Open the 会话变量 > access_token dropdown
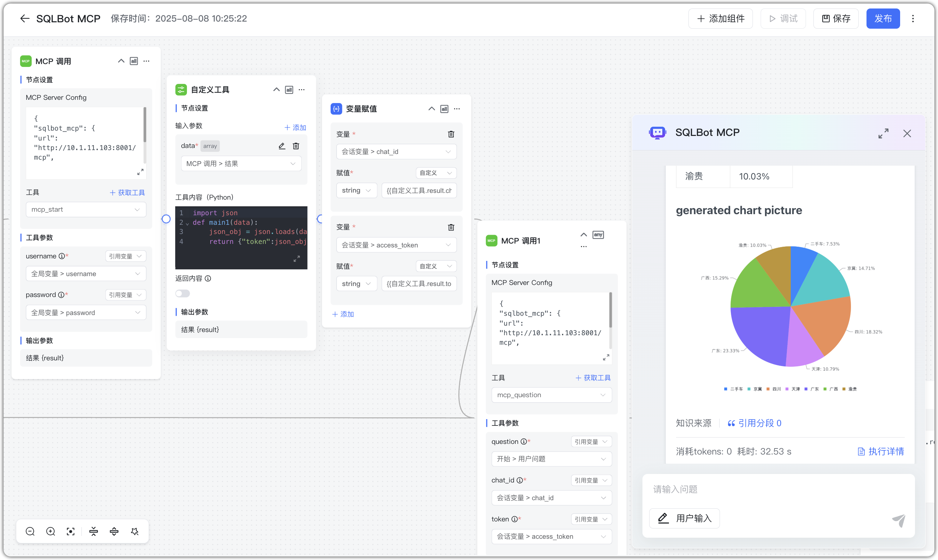 coord(396,245)
